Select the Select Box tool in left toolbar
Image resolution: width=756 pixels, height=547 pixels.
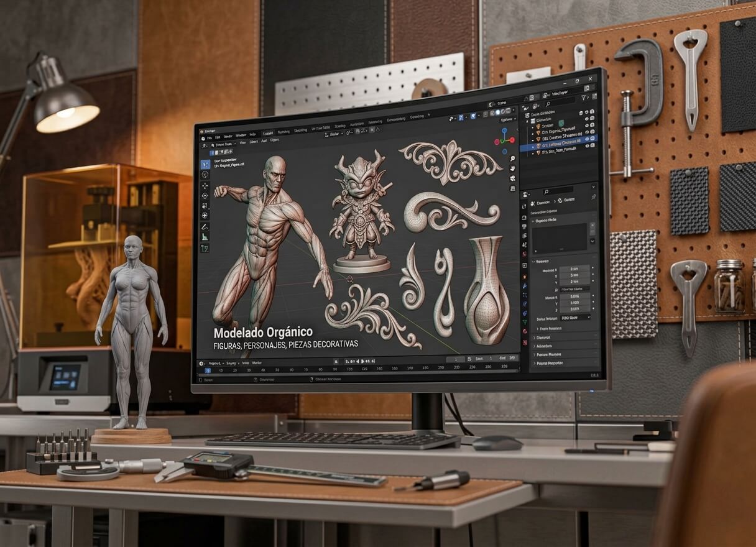[x=205, y=165]
